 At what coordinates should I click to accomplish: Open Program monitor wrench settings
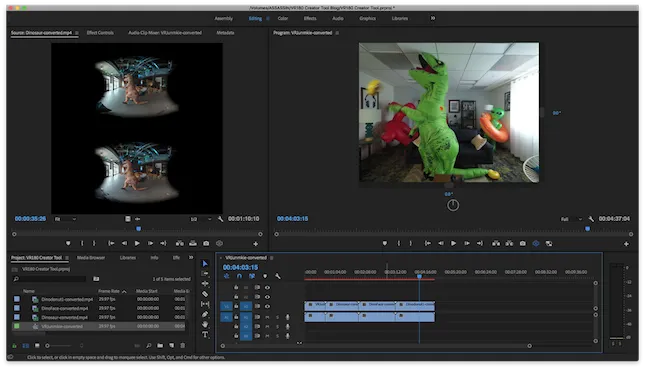tap(591, 219)
